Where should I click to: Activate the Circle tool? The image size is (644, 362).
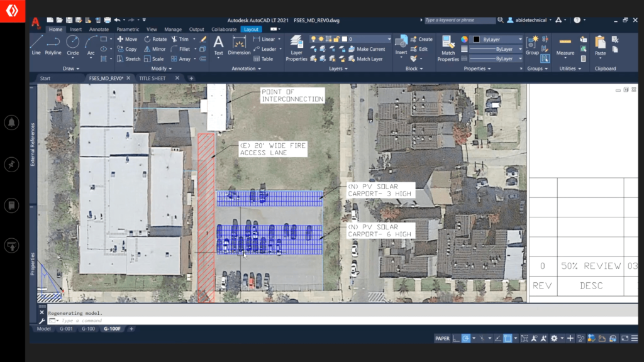click(x=73, y=45)
